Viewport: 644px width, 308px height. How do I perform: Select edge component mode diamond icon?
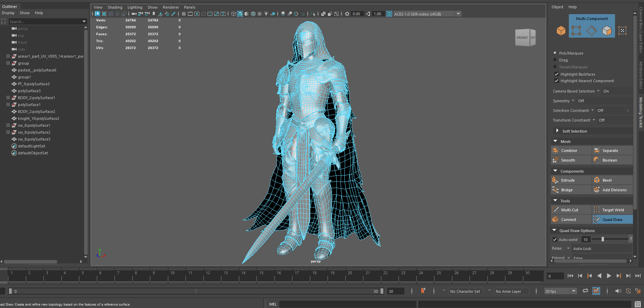592,31
